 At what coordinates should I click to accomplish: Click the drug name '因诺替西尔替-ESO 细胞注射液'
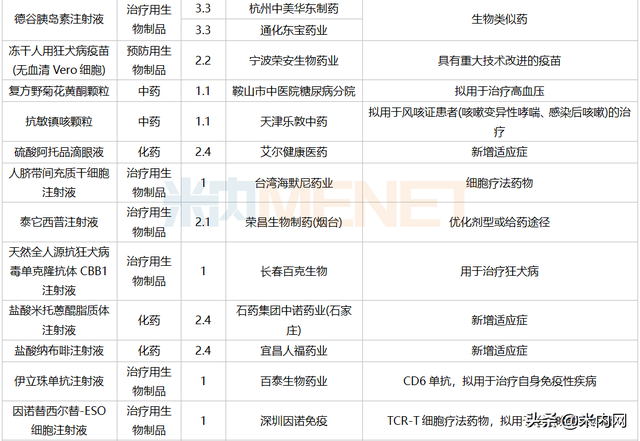(x=59, y=421)
